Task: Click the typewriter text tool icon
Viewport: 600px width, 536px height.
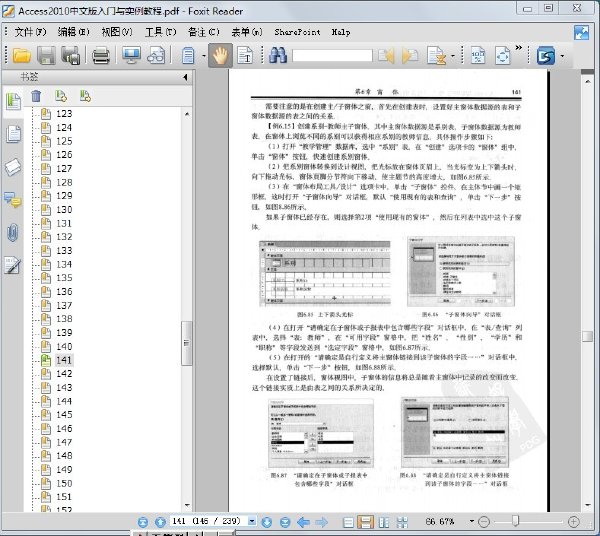Action: tap(436, 56)
